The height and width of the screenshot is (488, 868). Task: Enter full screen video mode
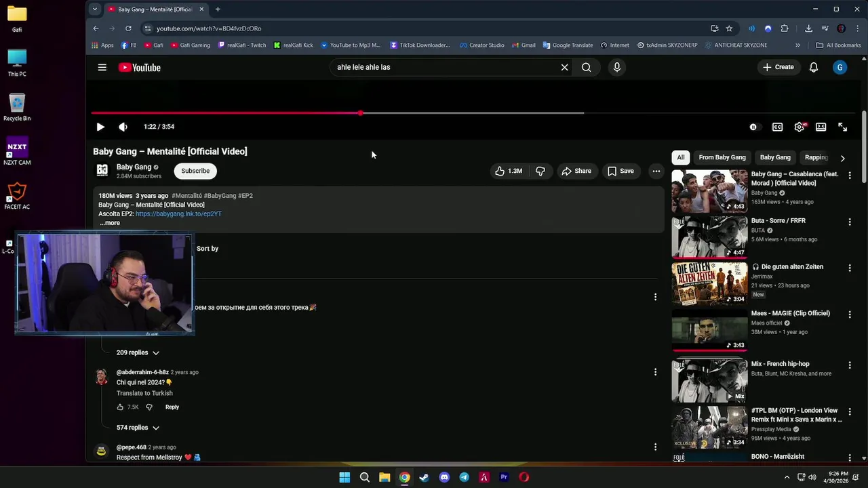pyautogui.click(x=842, y=127)
